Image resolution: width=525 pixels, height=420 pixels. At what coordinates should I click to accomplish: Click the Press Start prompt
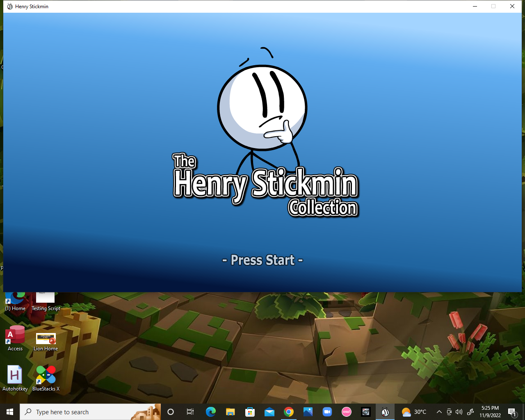pyautogui.click(x=262, y=260)
